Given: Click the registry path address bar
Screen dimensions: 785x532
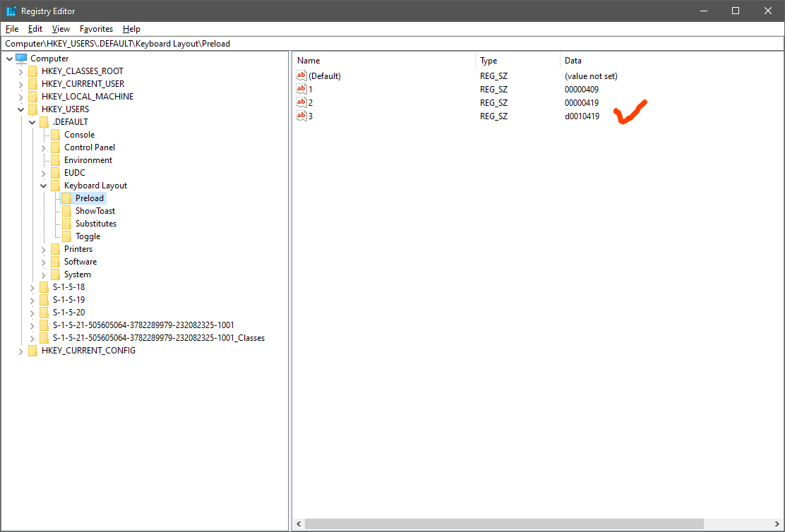Looking at the screenshot, I should [x=393, y=44].
